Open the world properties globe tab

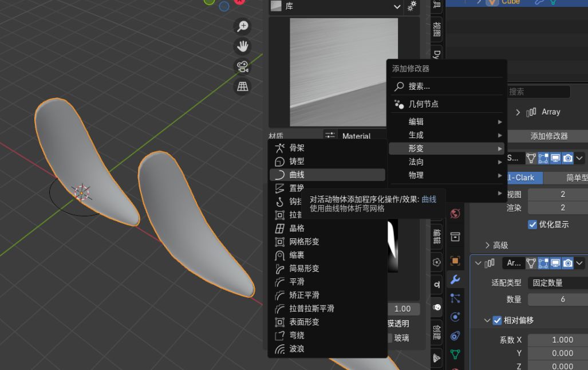(x=455, y=214)
